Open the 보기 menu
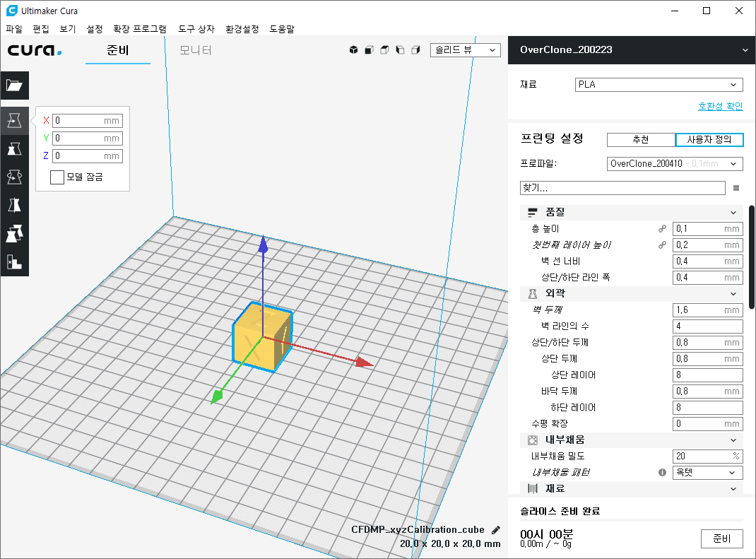Viewport: 756px width, 559px height. click(68, 29)
